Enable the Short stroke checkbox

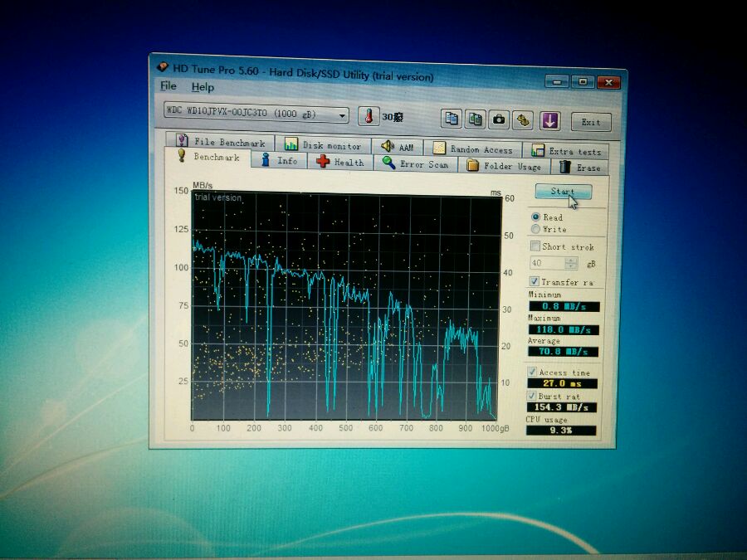(535, 246)
